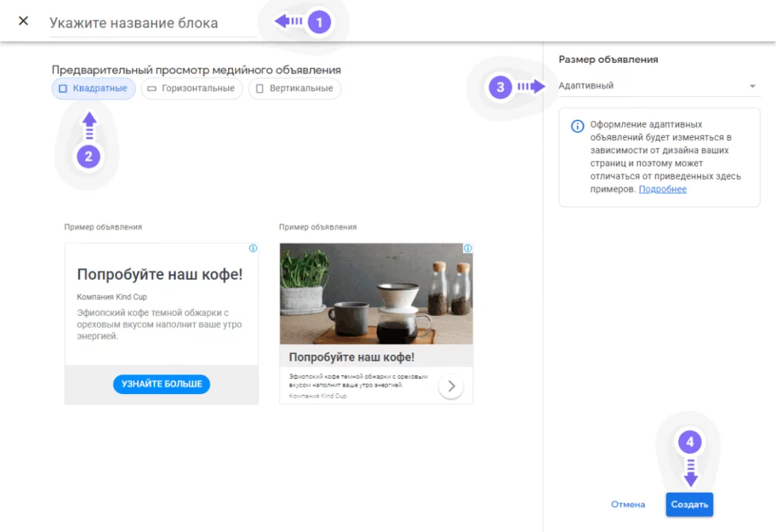Viewport: 776px width, 532px height.
Task: Click the dropdown arrow next to Адаптивный
Action: (x=753, y=86)
